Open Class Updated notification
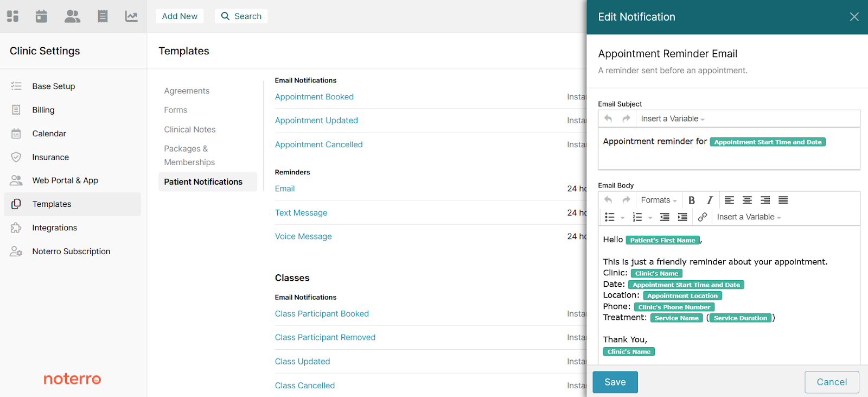 302,362
